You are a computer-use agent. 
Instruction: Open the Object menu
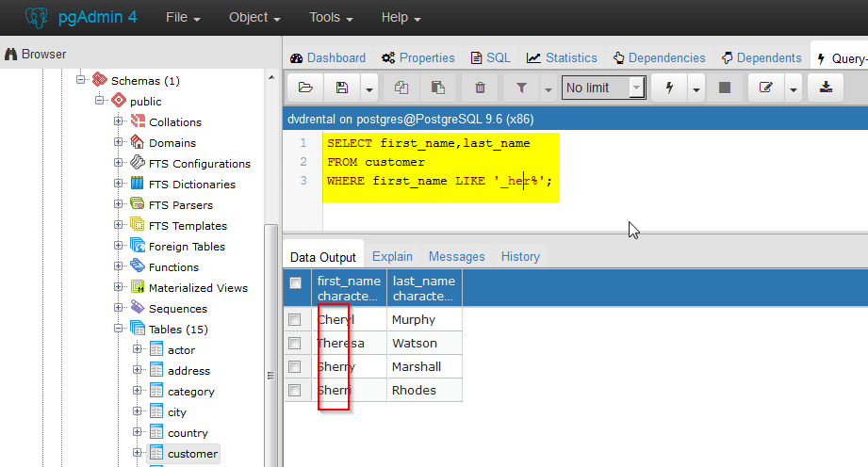[254, 18]
